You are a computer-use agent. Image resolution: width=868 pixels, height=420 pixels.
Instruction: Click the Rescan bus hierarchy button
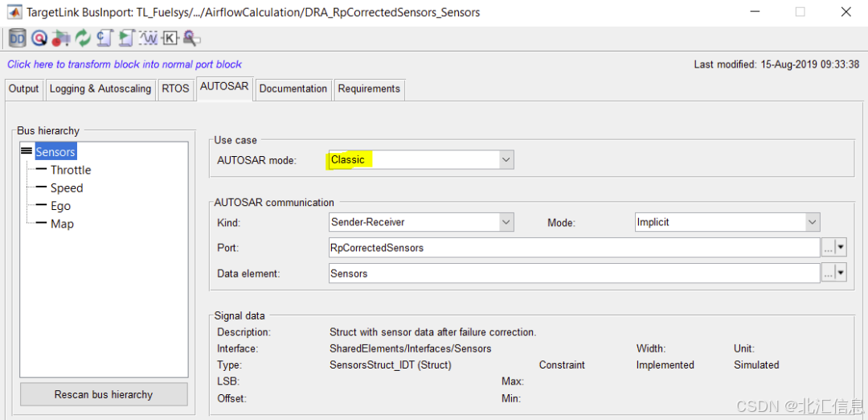(x=104, y=394)
